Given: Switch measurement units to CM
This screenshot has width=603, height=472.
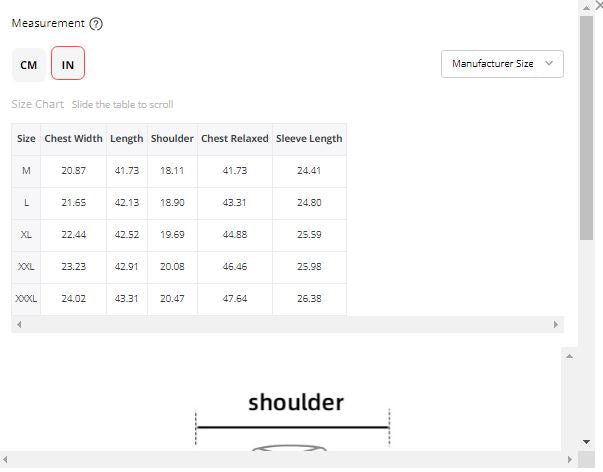Looking at the screenshot, I should 28,65.
